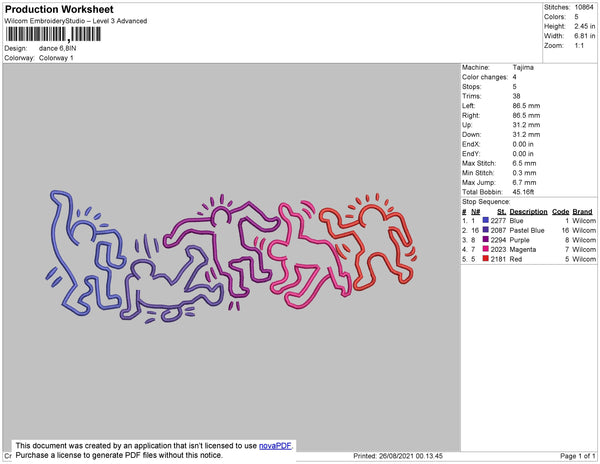Viewport: 600px width, 464px height.
Task: Click the 'Code' column header
Action: (x=561, y=212)
